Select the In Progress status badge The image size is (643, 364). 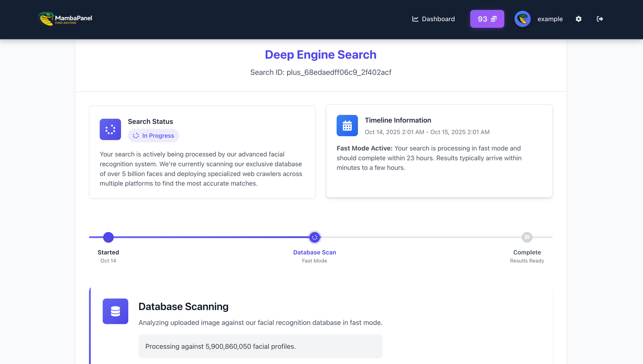point(154,136)
